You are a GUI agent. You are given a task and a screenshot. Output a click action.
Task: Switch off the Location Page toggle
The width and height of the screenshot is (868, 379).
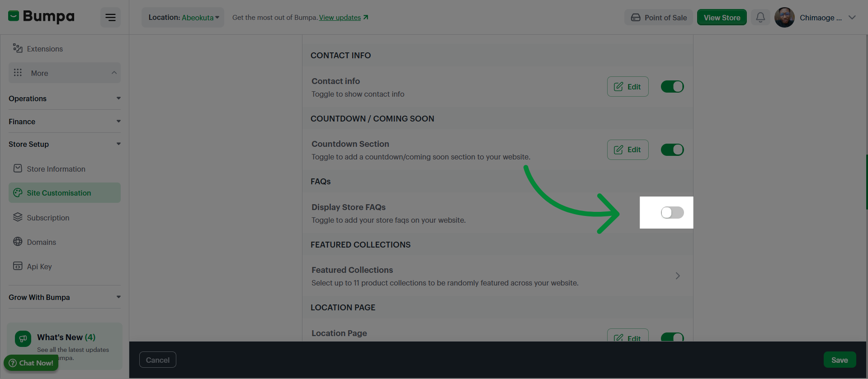click(672, 337)
